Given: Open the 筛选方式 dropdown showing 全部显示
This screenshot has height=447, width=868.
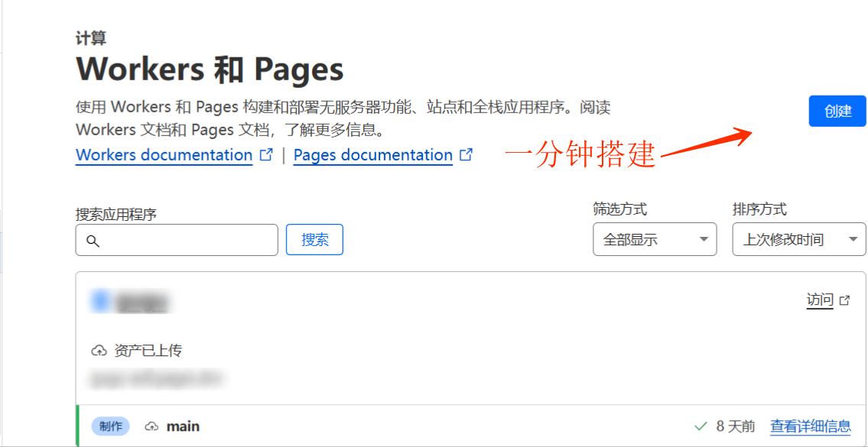Looking at the screenshot, I should [x=655, y=239].
